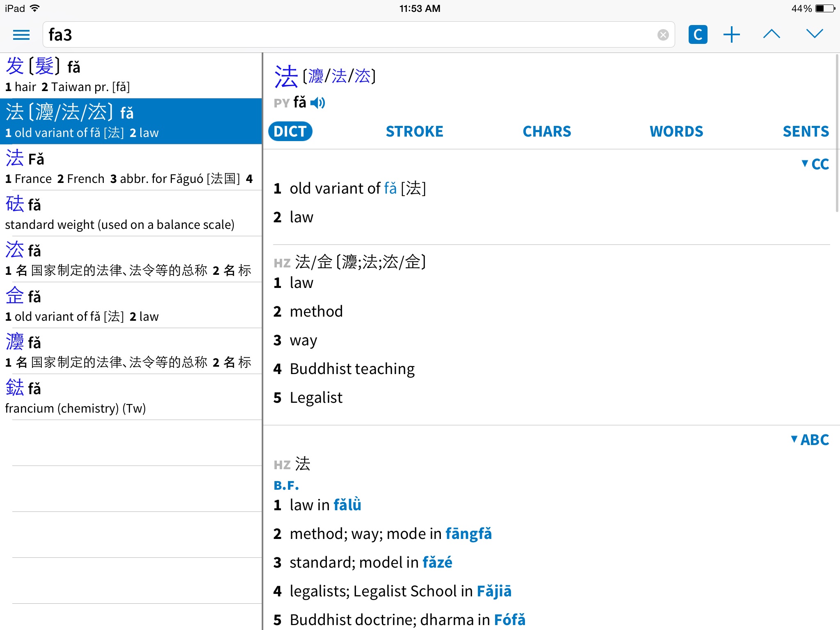The height and width of the screenshot is (630, 840).
Task: Select the Fǎ France result entry
Action: [x=130, y=167]
